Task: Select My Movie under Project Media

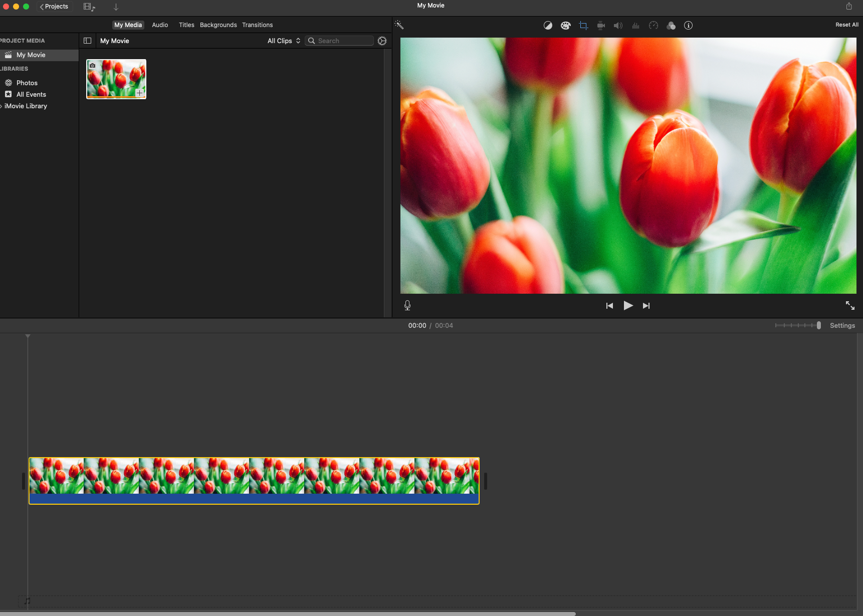Action: coord(39,55)
